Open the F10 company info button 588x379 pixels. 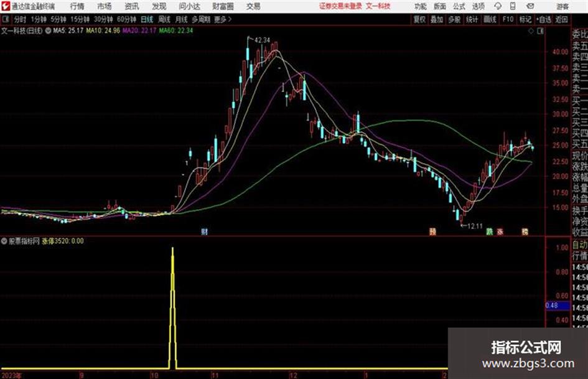coord(508,19)
